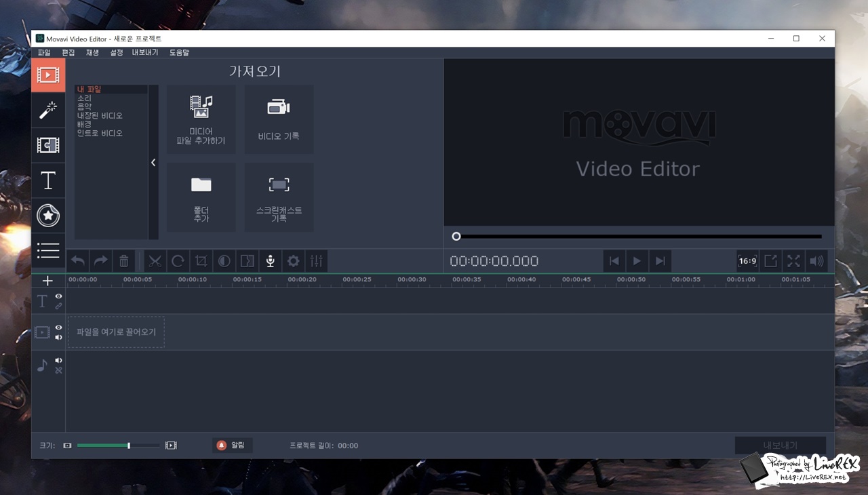
Task: Toggle video track visibility eye
Action: coord(59,328)
